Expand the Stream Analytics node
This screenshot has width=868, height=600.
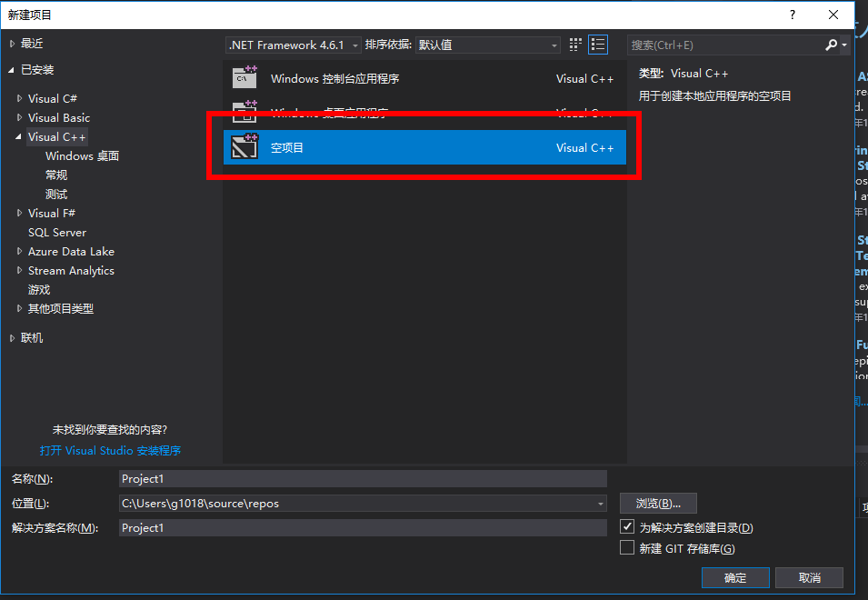19,270
